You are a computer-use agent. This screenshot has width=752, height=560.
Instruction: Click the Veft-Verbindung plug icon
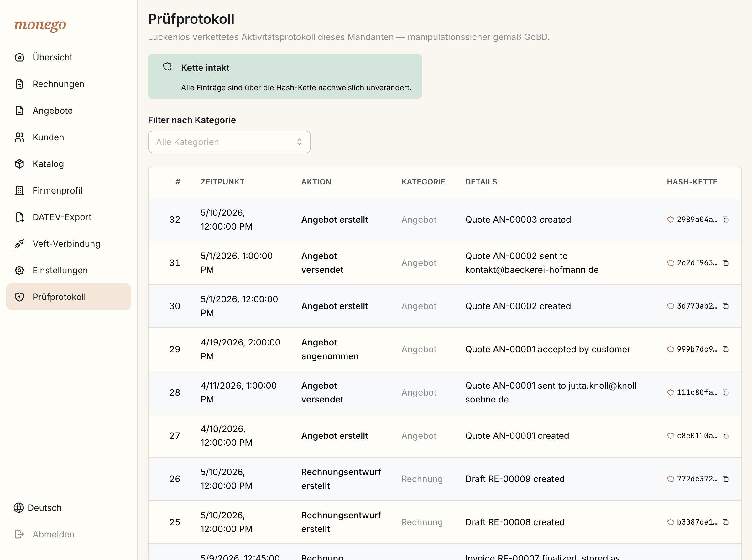tap(19, 244)
